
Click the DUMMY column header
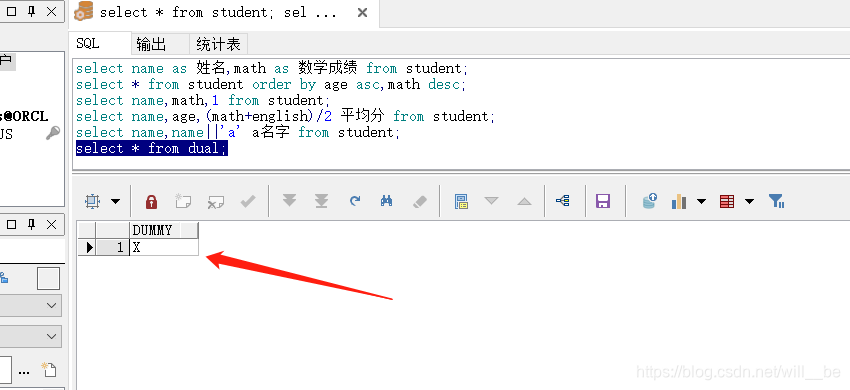(x=164, y=231)
